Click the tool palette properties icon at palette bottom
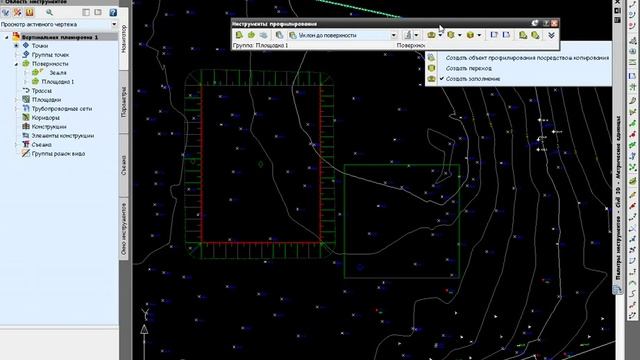Viewport: 640px width, 360px height. point(617,290)
